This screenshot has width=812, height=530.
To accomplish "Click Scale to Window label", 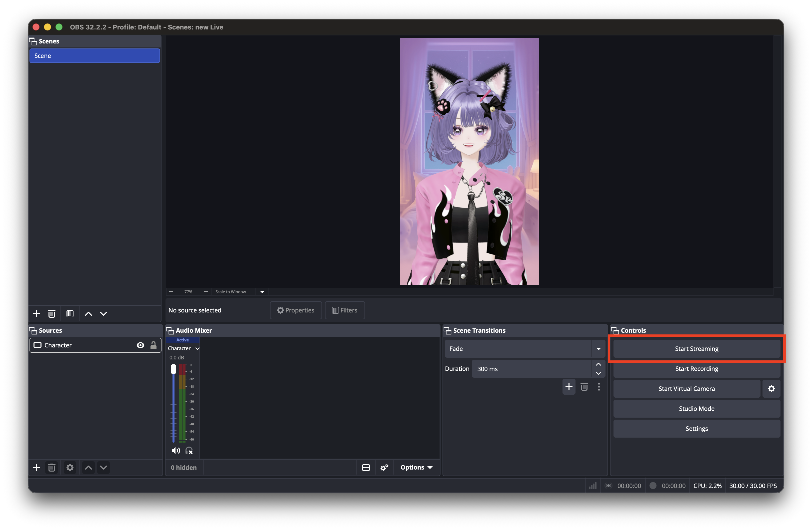I will coord(231,292).
